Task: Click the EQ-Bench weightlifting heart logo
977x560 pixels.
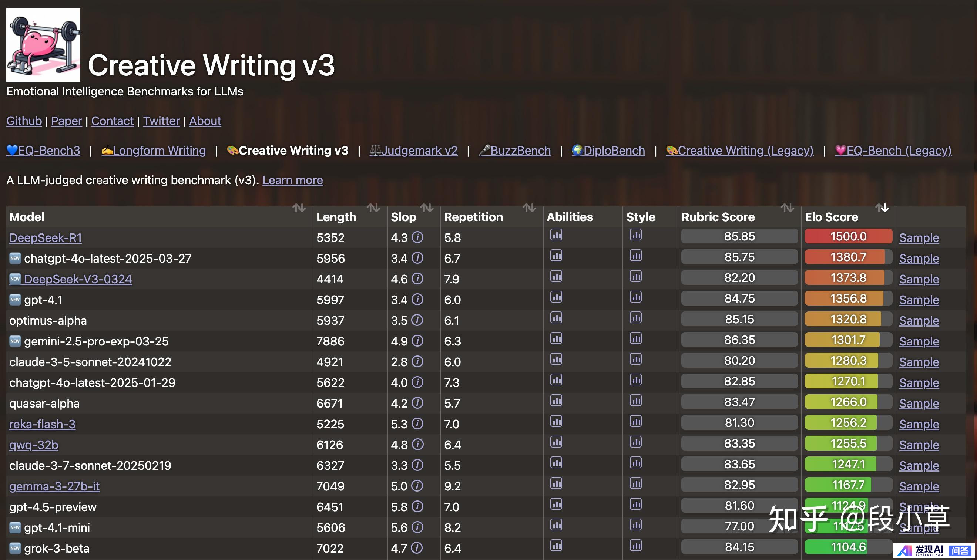Action: [43, 45]
